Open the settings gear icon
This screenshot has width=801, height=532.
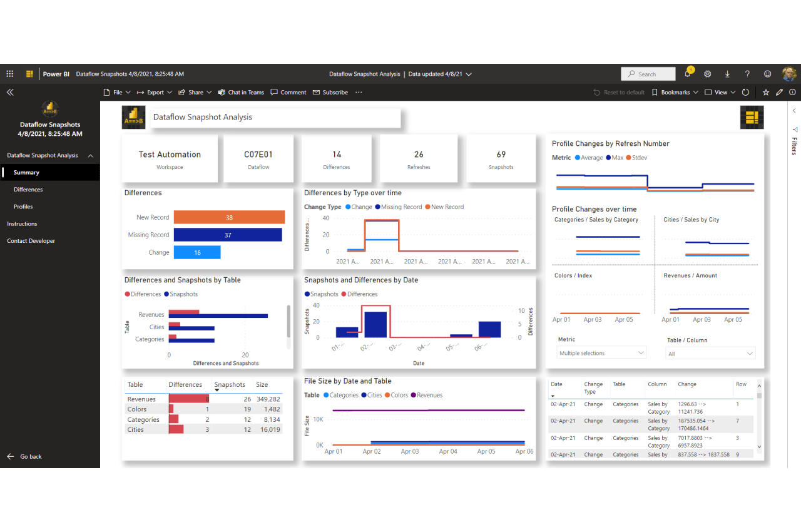click(x=708, y=74)
